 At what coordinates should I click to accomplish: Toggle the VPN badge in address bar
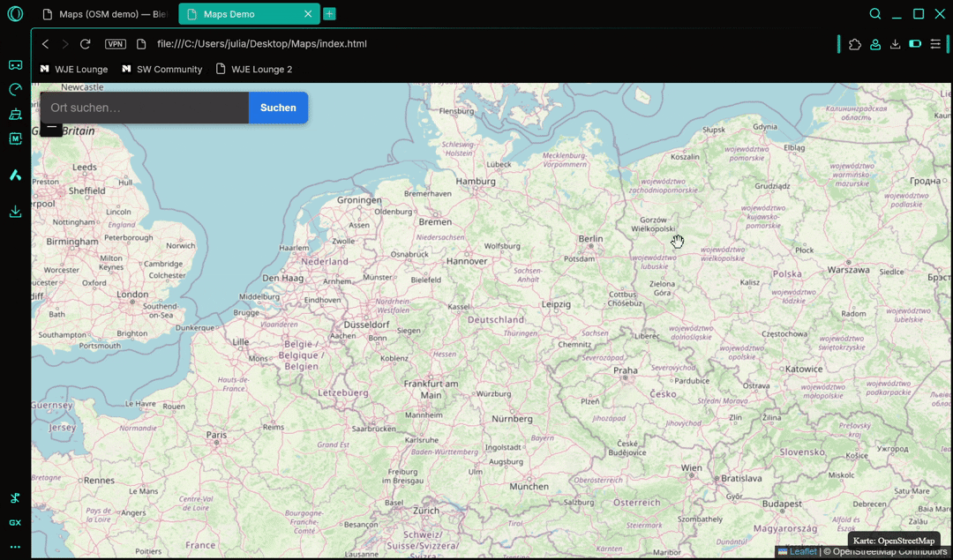tap(116, 44)
